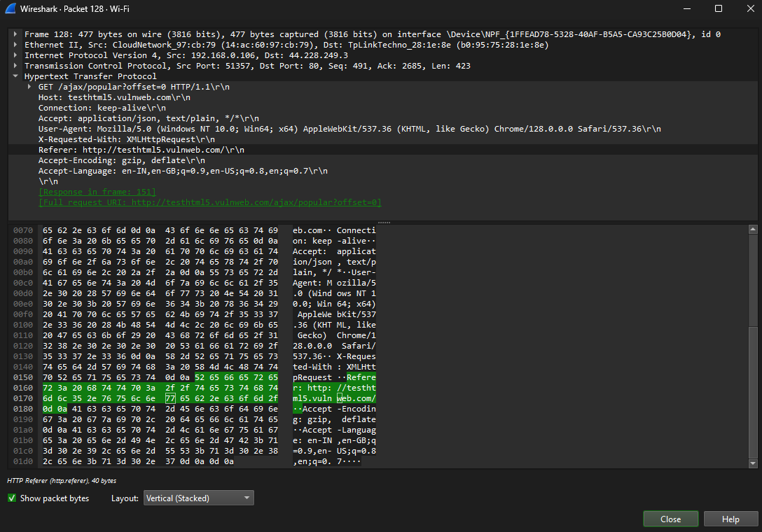Click the hex pane vertical scrollbar thumb
The image size is (762, 532).
click(753, 391)
